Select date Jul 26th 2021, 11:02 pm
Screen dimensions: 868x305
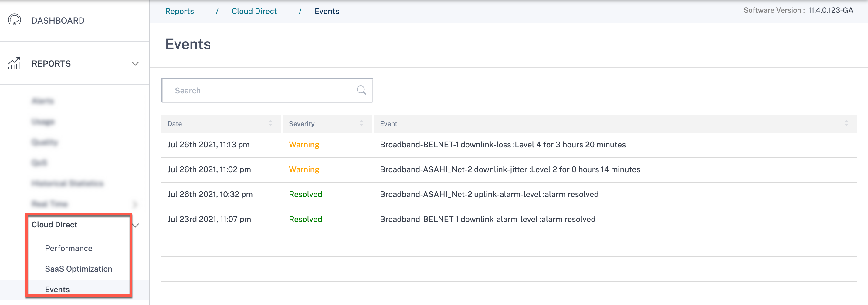[209, 169]
